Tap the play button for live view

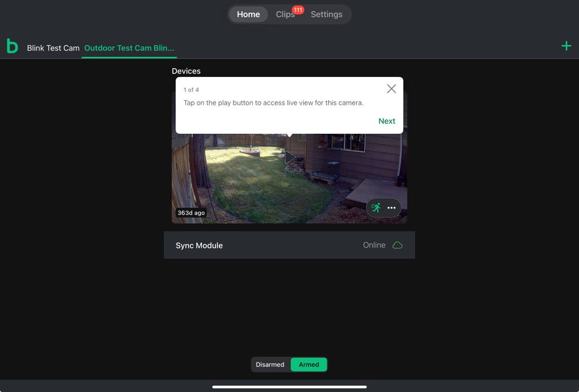[x=289, y=158]
